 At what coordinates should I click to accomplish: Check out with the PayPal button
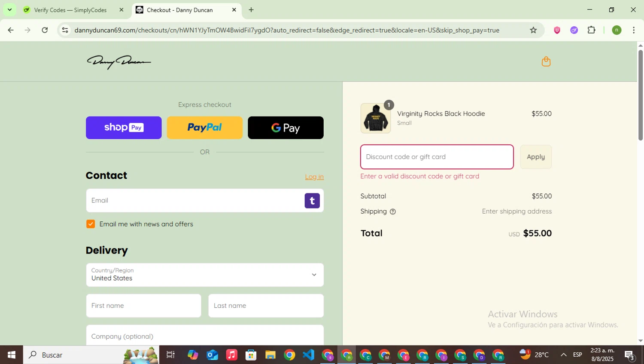click(205, 128)
